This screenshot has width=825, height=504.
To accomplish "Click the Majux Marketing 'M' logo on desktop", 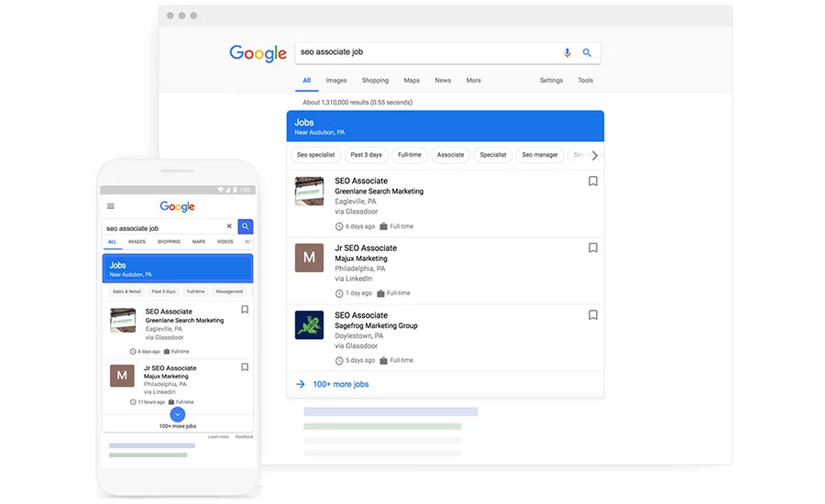I will click(x=309, y=258).
